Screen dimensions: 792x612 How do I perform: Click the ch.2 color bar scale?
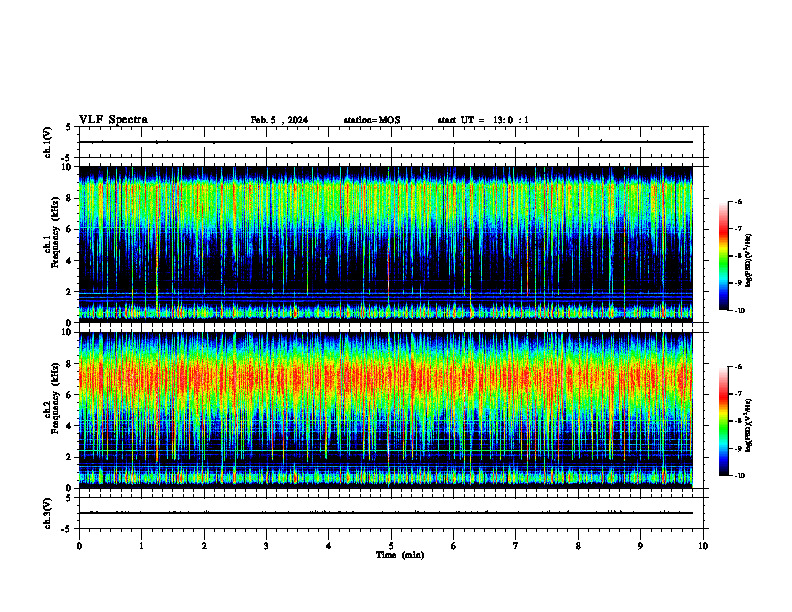coord(723,421)
